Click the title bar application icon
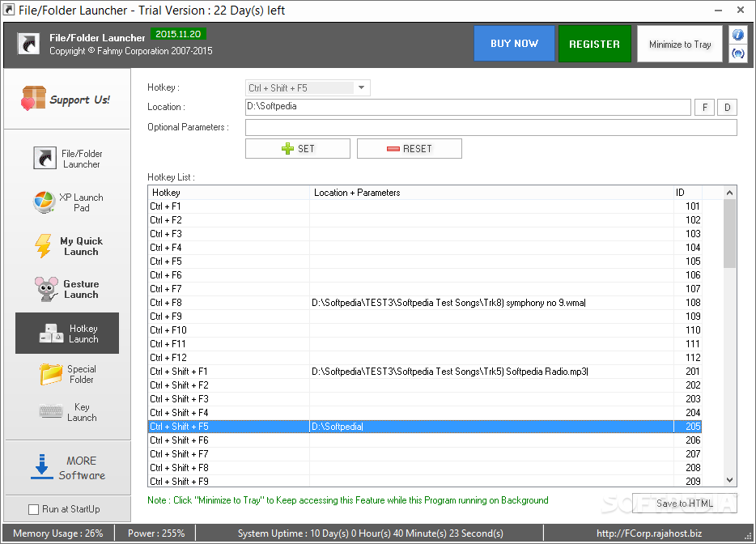Viewport: 756px width, 544px height. 9,10
